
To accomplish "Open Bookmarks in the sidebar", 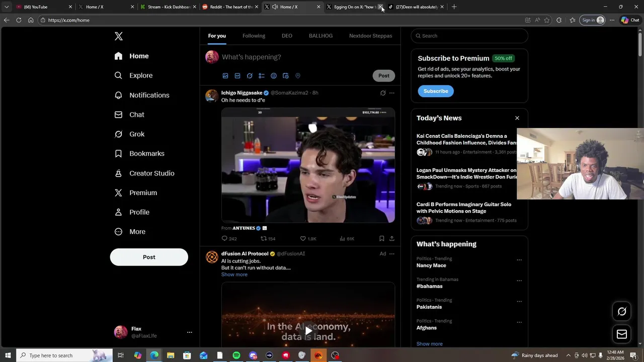I will 139,153.
